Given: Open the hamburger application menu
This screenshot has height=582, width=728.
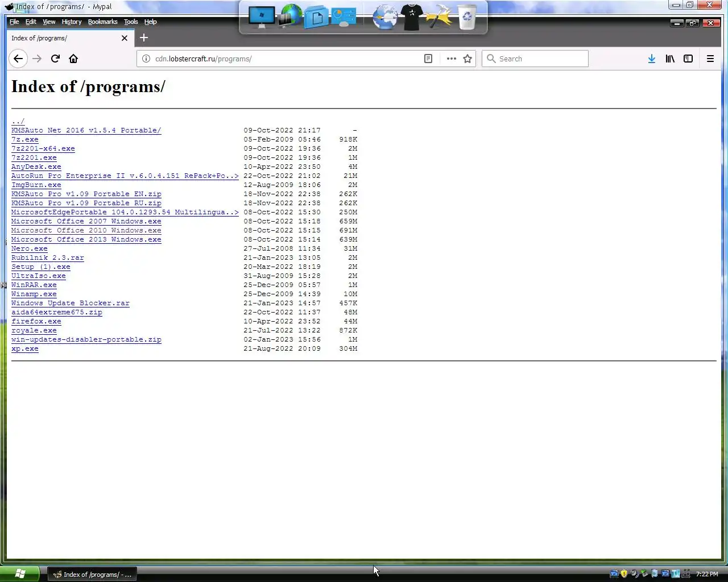Looking at the screenshot, I should tap(710, 59).
